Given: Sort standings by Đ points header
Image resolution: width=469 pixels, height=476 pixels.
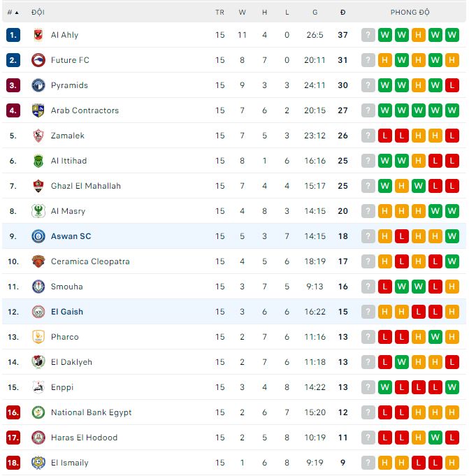Looking at the screenshot, I should 342,13.
